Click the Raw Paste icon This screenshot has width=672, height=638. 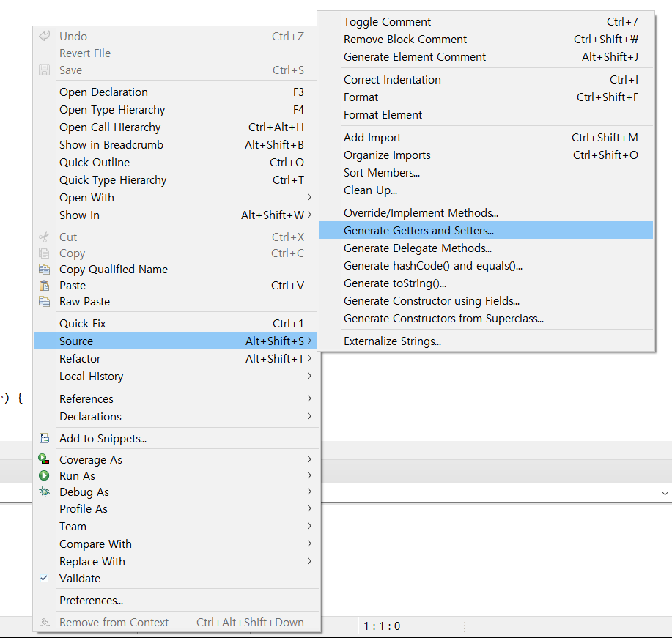[44, 302]
